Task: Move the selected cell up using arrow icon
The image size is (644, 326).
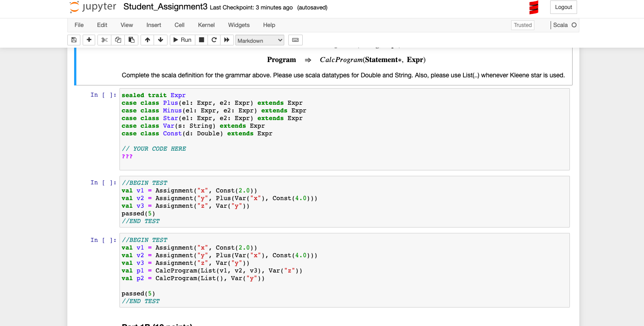Action: (147, 40)
